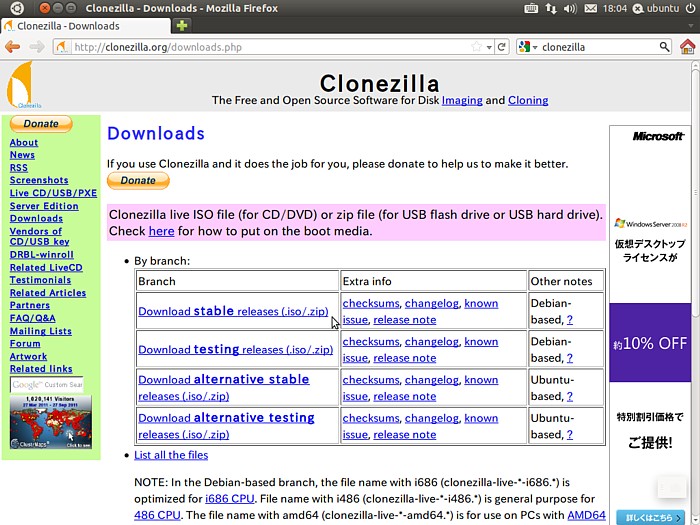Open the News sidebar link
Image resolution: width=700 pixels, height=525 pixels.
[x=22, y=155]
